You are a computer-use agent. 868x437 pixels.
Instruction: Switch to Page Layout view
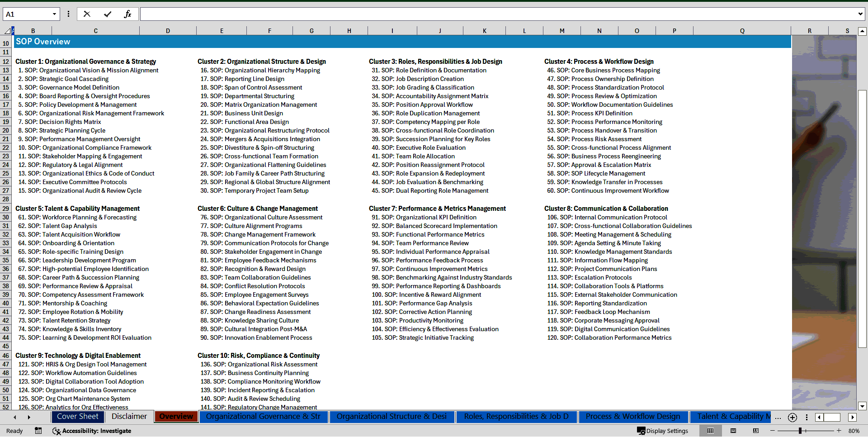click(x=733, y=431)
